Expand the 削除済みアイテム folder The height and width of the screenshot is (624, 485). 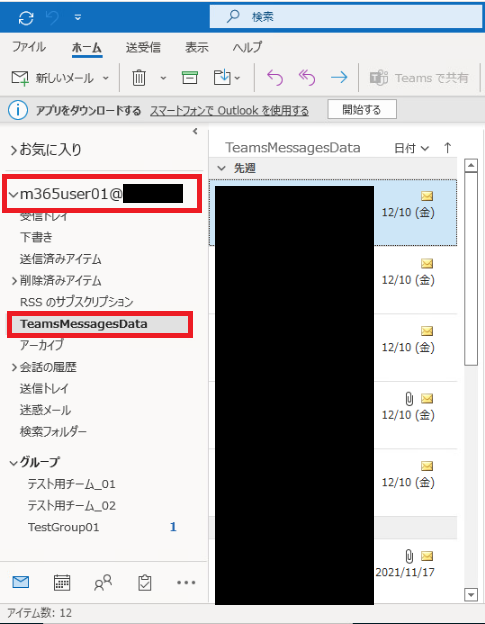click(14, 281)
